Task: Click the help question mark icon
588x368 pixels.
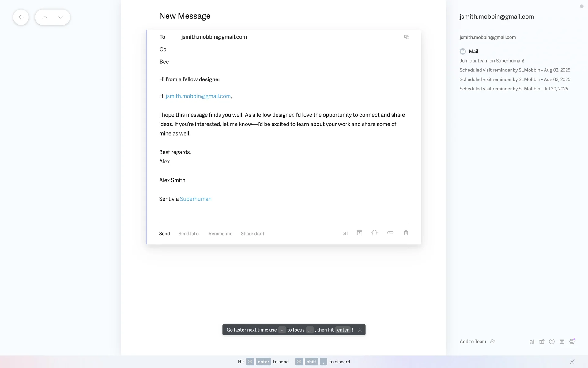Action: point(552,342)
